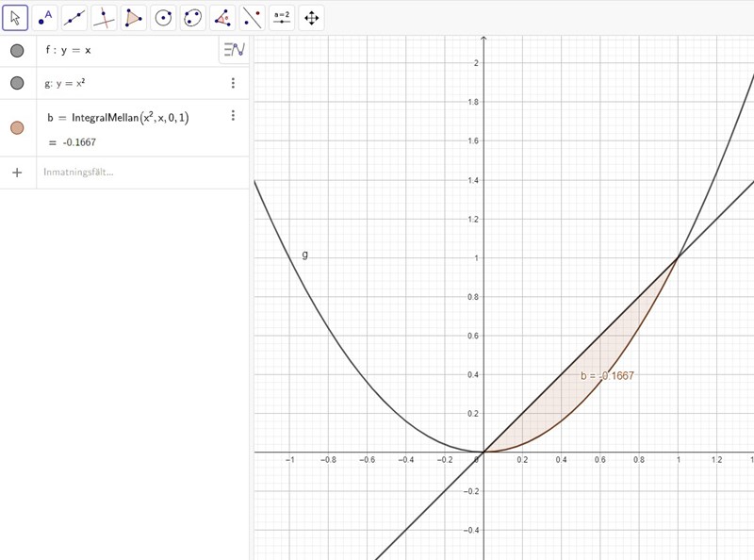The image size is (754, 560).
Task: Select the Point tool
Action: pyautogui.click(x=44, y=17)
